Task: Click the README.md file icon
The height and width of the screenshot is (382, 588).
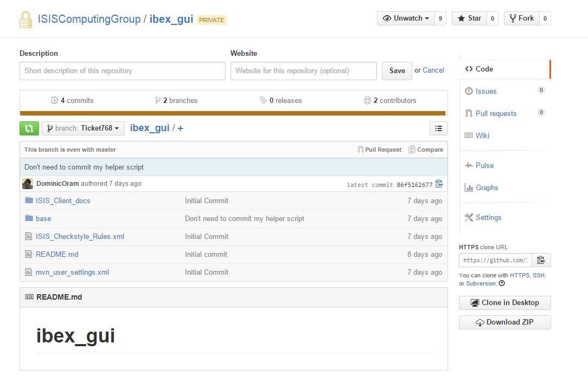Action: 29,254
